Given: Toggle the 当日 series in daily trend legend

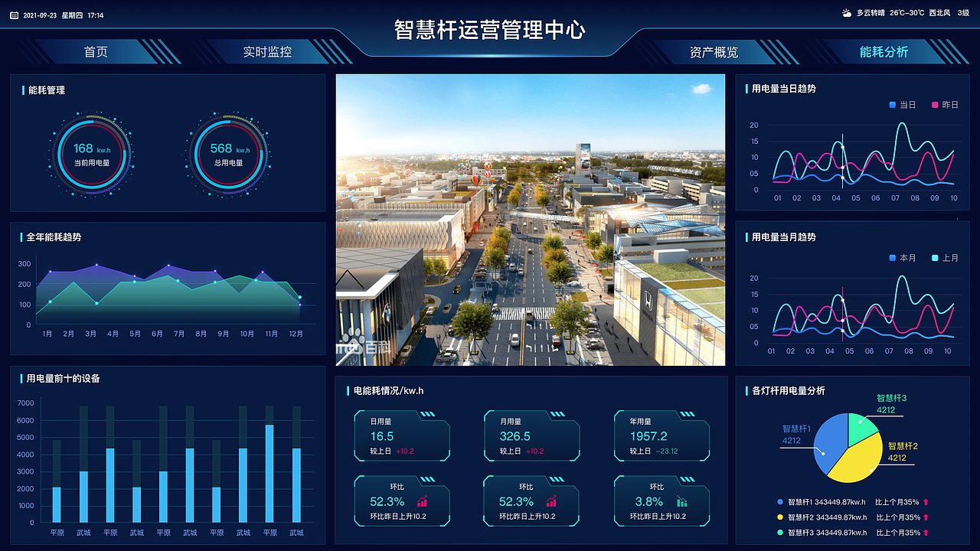Looking at the screenshot, I should (x=903, y=105).
